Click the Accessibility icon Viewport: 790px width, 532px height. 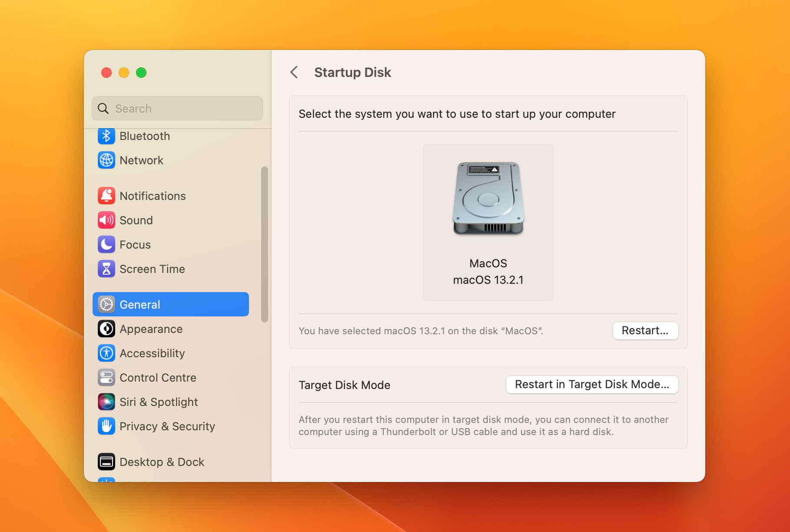[x=106, y=353]
